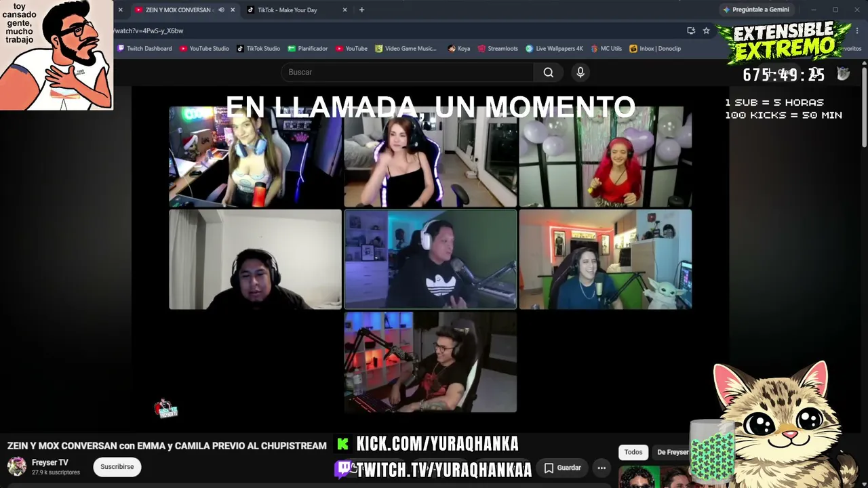The width and height of the screenshot is (868, 488).
Task: Minimize the browser window
Action: (x=814, y=10)
